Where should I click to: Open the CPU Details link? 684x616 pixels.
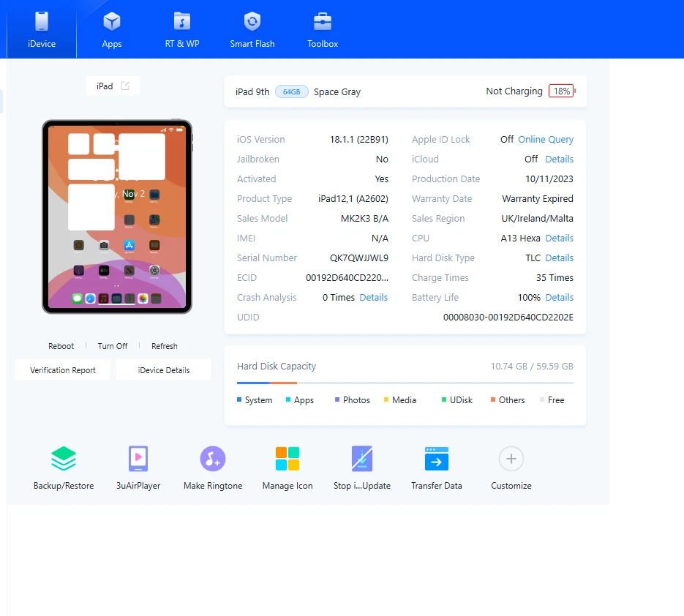tap(559, 238)
